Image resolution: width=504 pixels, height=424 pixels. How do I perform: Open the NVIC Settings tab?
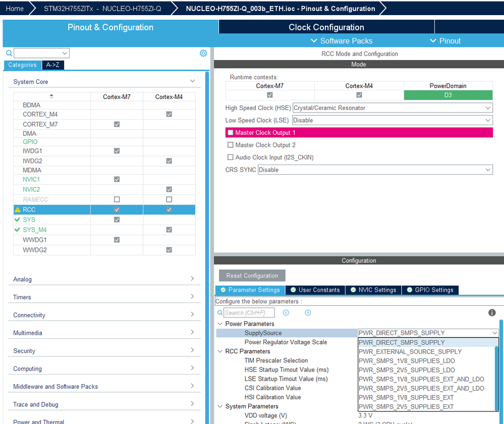(373, 290)
